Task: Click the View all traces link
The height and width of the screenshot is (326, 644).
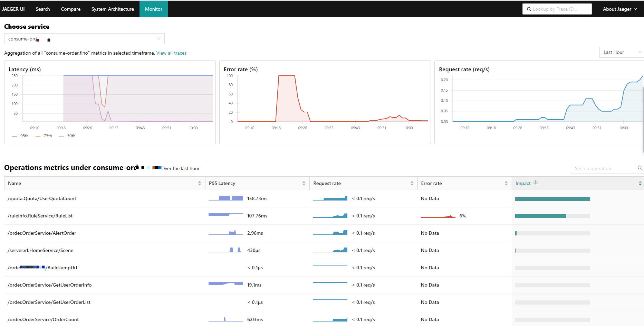Action: 171,53
